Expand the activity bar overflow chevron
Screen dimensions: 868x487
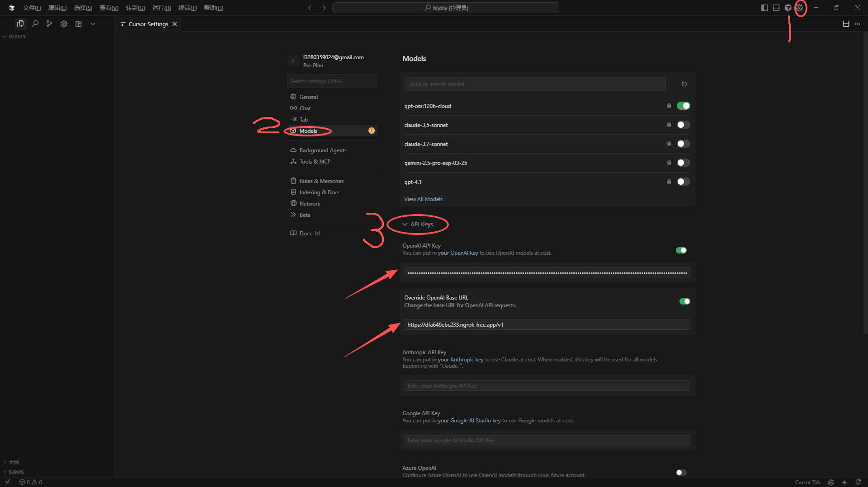coord(93,24)
